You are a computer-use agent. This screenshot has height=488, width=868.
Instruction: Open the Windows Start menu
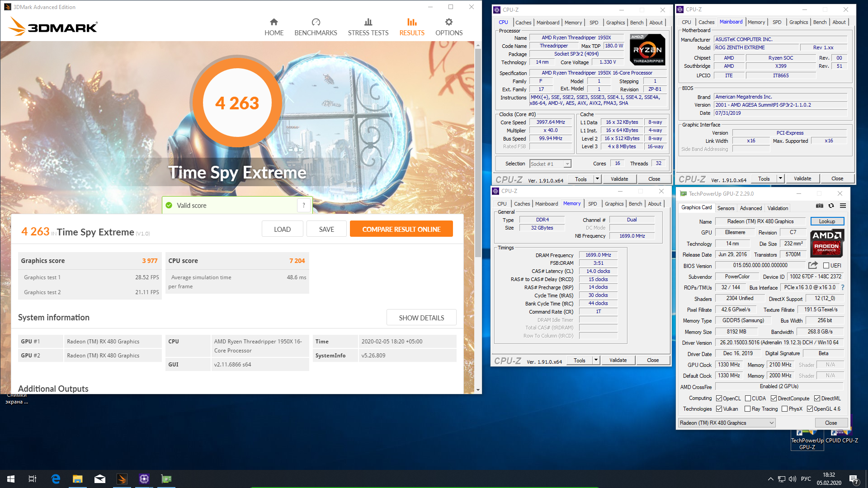point(11,479)
